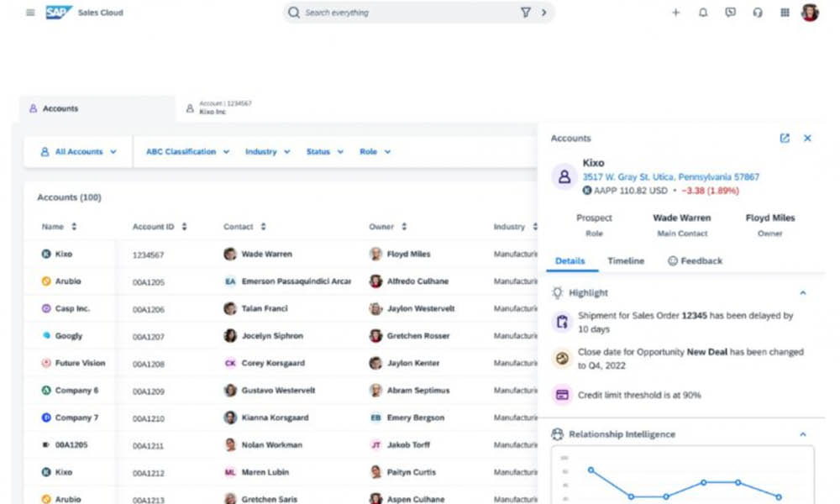This screenshot has height=504, width=840.
Task: Click the SAP logo
Action: [59, 13]
